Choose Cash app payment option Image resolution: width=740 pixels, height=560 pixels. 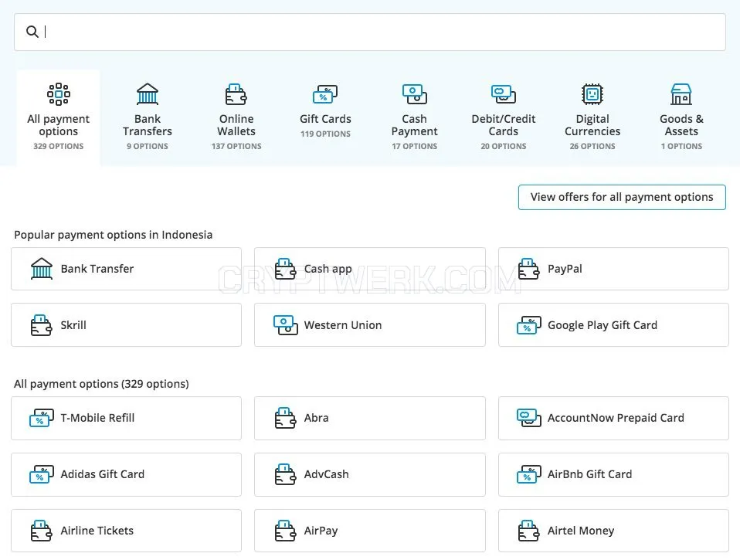tap(369, 269)
